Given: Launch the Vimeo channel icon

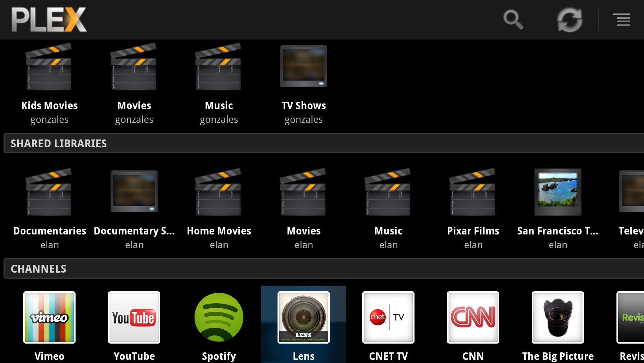Looking at the screenshot, I should click(49, 317).
